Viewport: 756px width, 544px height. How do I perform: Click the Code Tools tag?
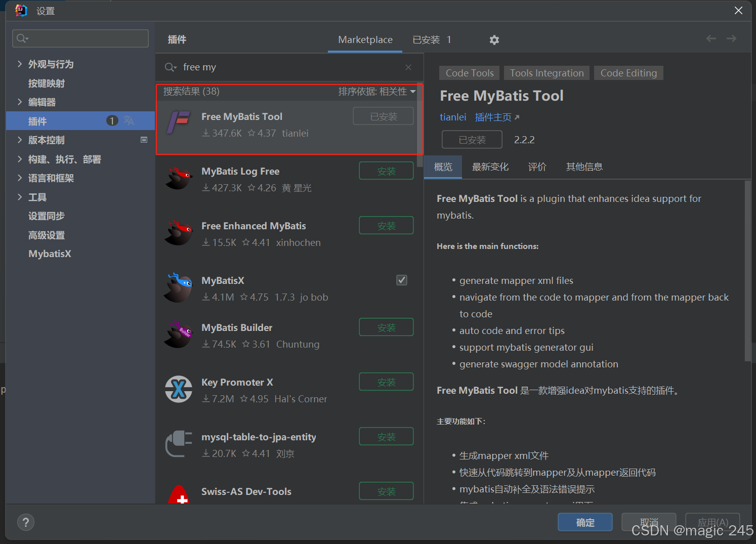point(470,73)
